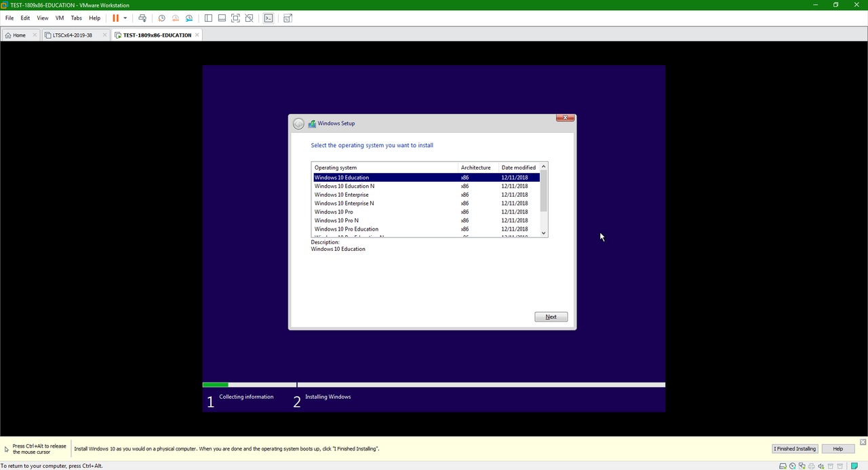The width and height of the screenshot is (868, 470).
Task: Close the Windows Setup dialog
Action: tap(566, 118)
